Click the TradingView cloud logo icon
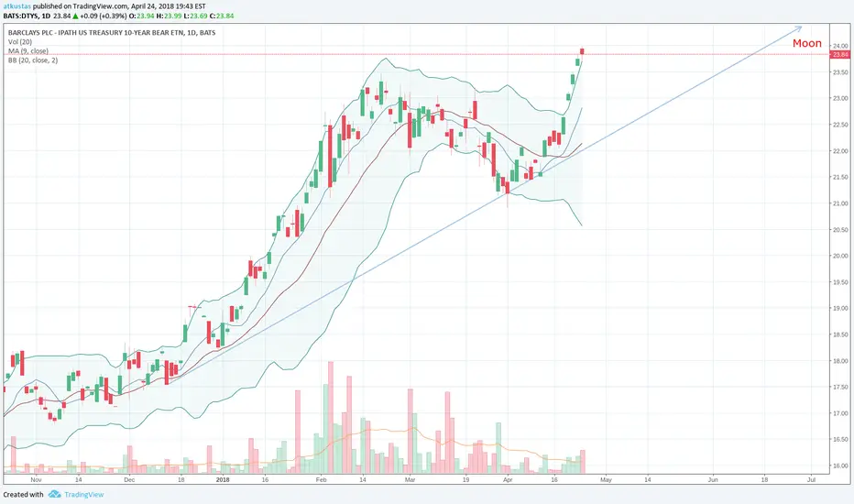 [54, 494]
